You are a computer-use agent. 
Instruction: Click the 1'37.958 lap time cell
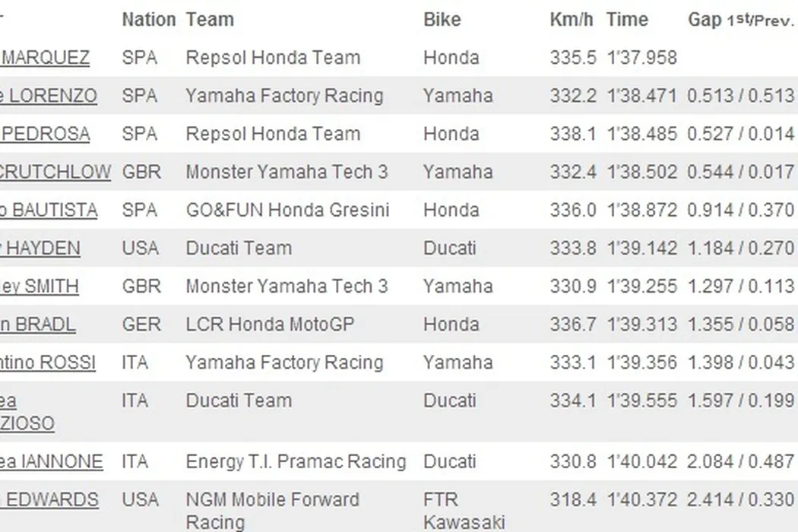[641, 58]
